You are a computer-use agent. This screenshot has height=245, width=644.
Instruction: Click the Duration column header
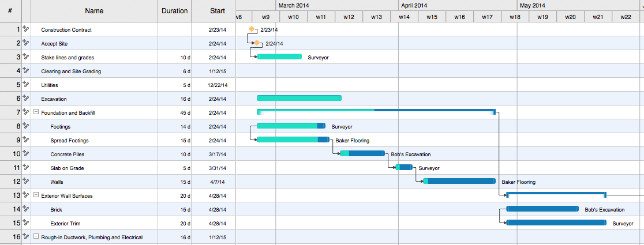[x=174, y=10]
